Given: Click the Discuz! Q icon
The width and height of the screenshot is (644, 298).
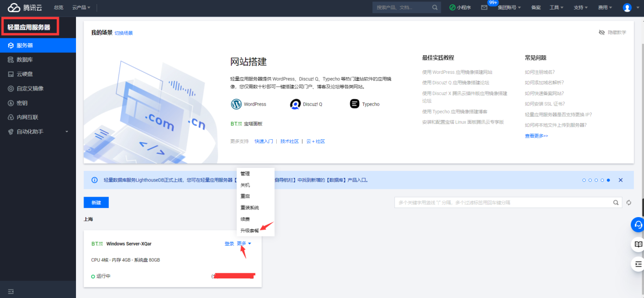Looking at the screenshot, I should [x=295, y=104].
